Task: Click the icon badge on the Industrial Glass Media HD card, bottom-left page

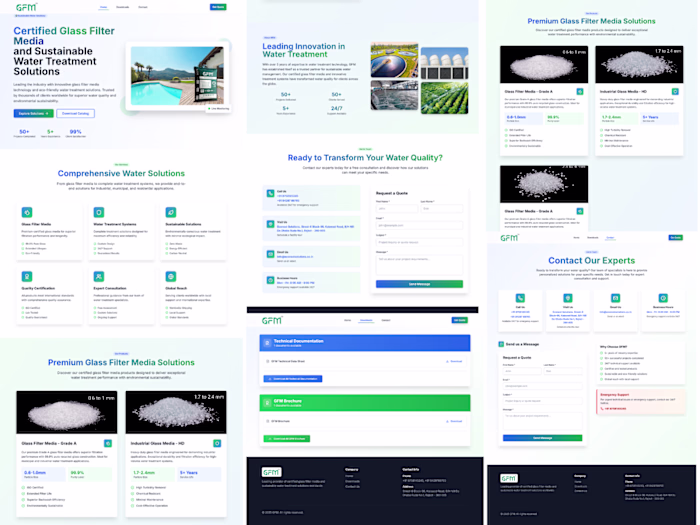Action: (x=217, y=443)
